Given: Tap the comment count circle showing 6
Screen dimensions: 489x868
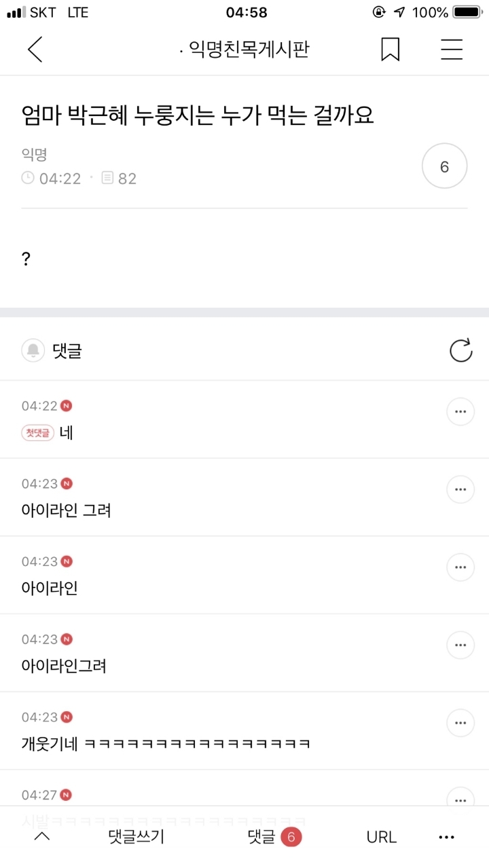Looking at the screenshot, I should (x=444, y=166).
